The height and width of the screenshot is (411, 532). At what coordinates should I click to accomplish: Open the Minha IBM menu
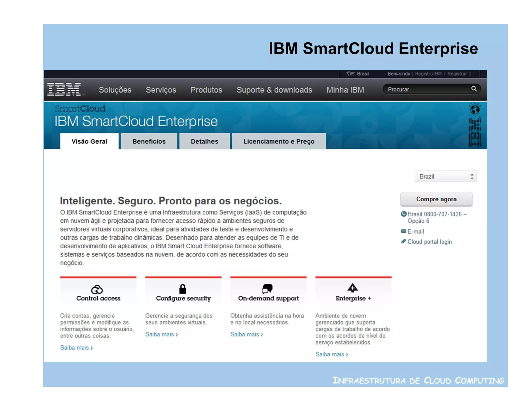pyautogui.click(x=345, y=90)
